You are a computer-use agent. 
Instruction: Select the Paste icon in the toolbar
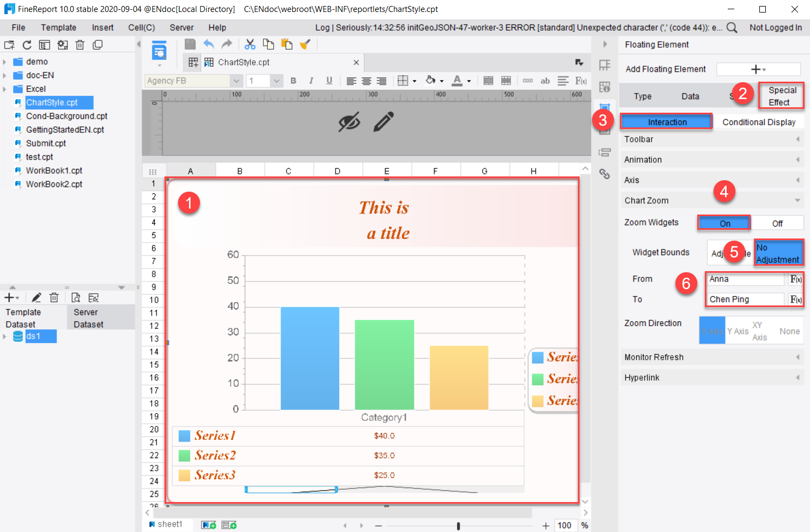point(287,44)
